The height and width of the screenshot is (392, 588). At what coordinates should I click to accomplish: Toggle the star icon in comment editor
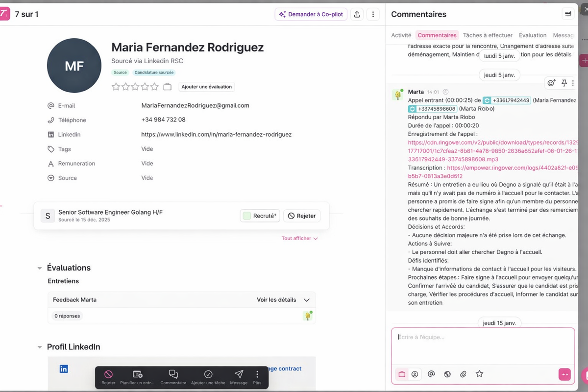pos(479,374)
